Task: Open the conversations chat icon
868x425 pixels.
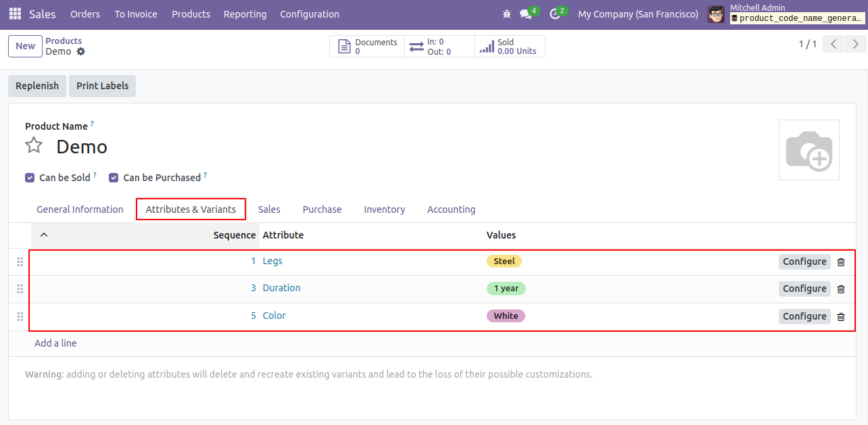Action: (x=525, y=14)
